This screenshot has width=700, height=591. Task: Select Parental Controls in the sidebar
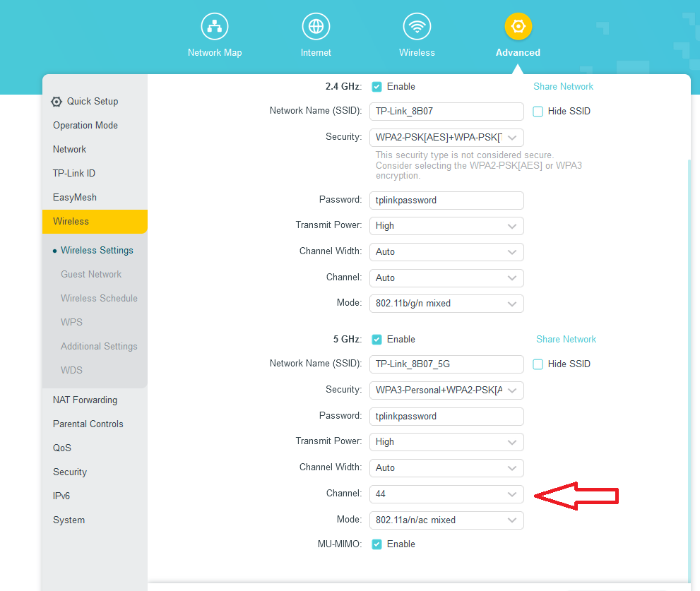click(88, 424)
